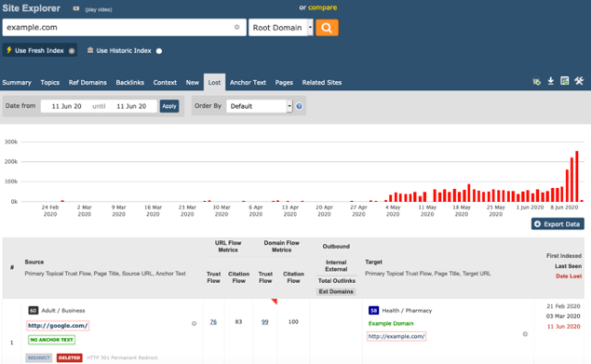
Task: Click the create report icon
Action: (x=564, y=81)
